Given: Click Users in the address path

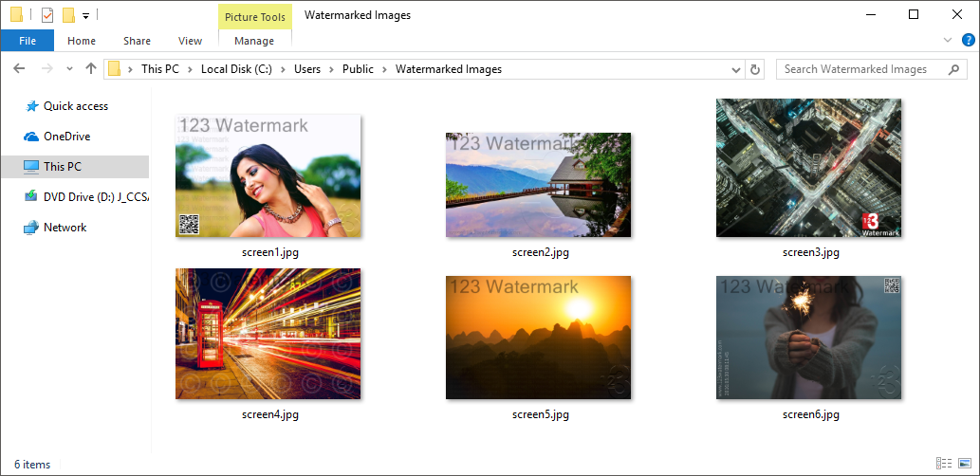Looking at the screenshot, I should point(307,69).
